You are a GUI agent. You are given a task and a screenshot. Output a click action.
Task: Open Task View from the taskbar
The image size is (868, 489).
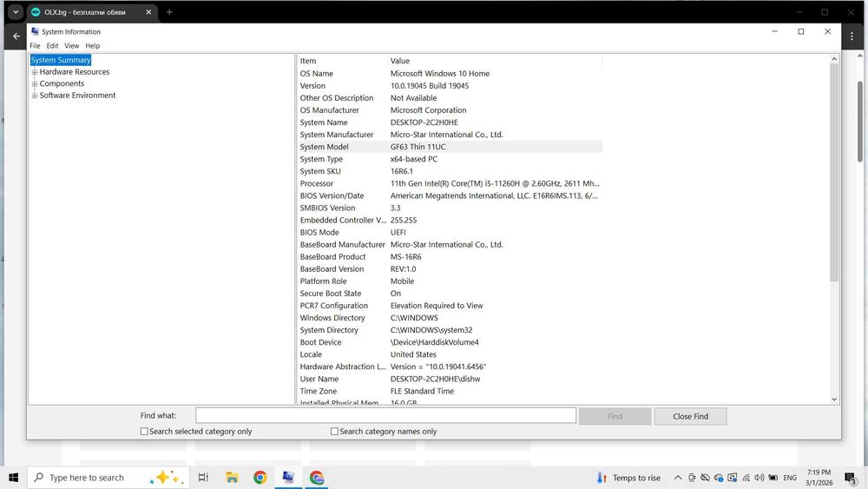pos(203,478)
